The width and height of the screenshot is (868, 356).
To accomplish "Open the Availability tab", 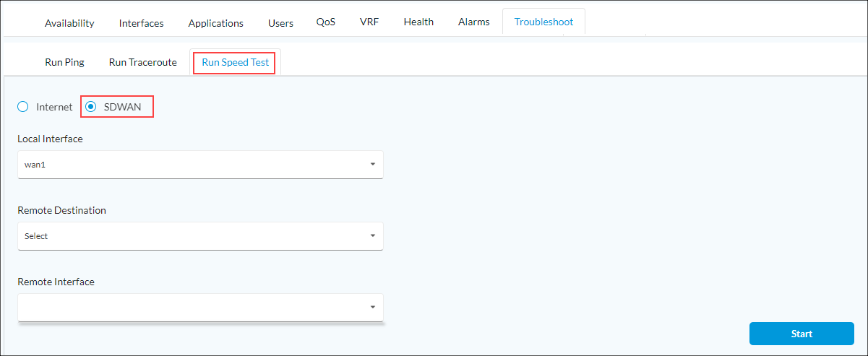I will coord(69,23).
